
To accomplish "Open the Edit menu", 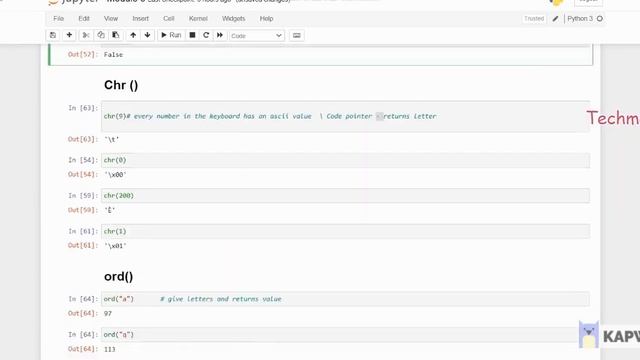I will tap(84, 19).
